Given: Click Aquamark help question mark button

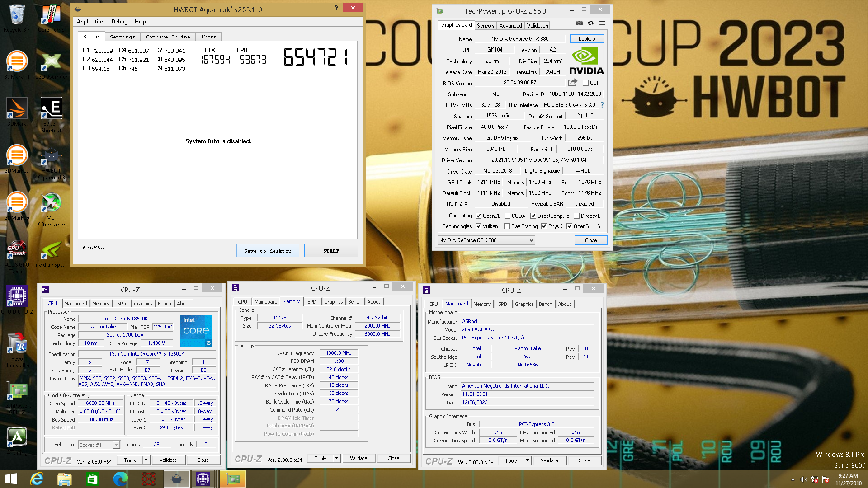Looking at the screenshot, I should click(x=336, y=8).
